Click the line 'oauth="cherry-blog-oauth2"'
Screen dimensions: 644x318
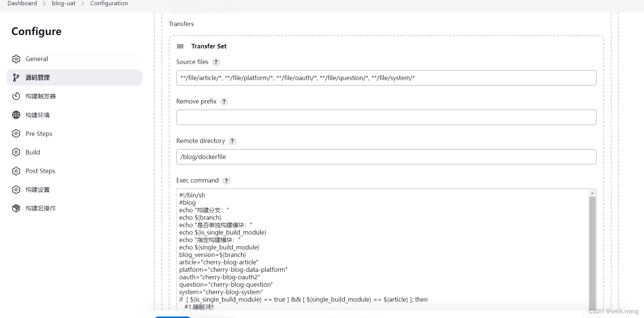pos(220,277)
